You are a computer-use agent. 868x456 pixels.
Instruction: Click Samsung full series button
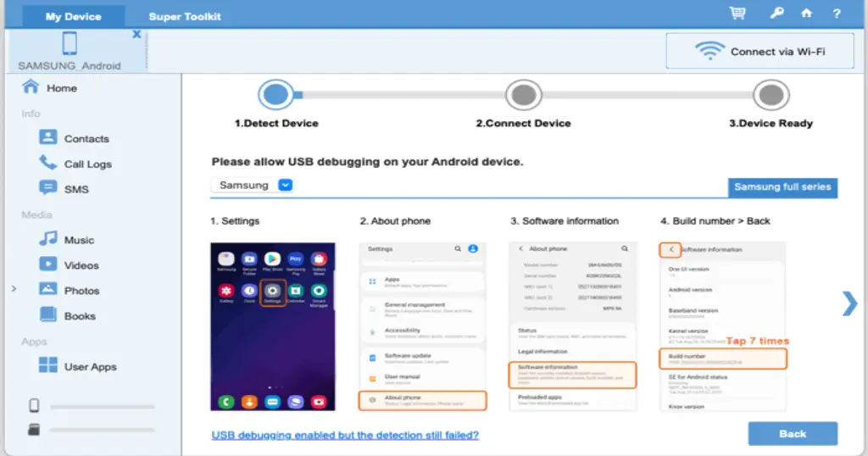tap(782, 187)
